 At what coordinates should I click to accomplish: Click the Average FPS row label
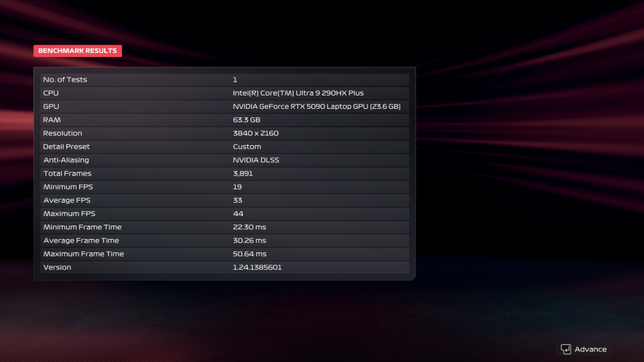pyautogui.click(x=67, y=200)
